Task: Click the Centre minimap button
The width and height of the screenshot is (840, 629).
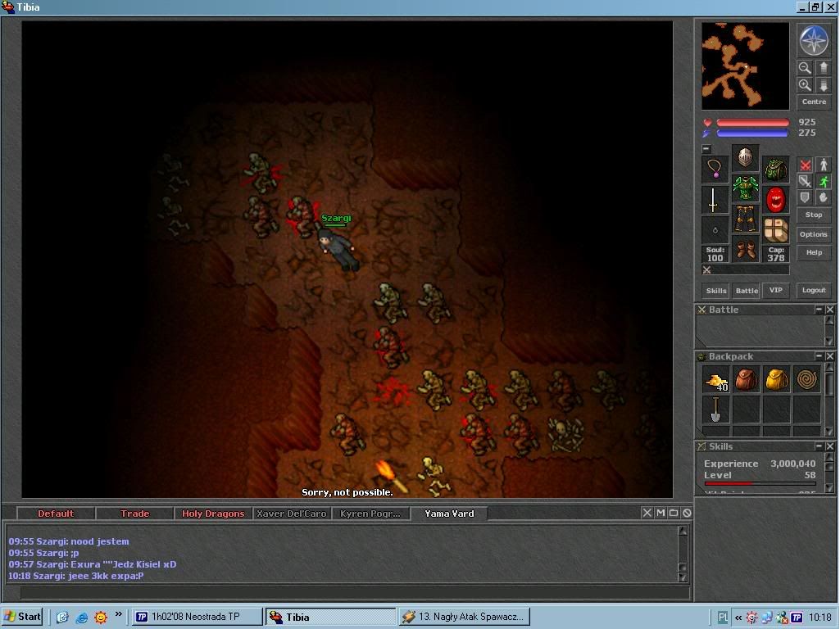Action: pos(814,102)
